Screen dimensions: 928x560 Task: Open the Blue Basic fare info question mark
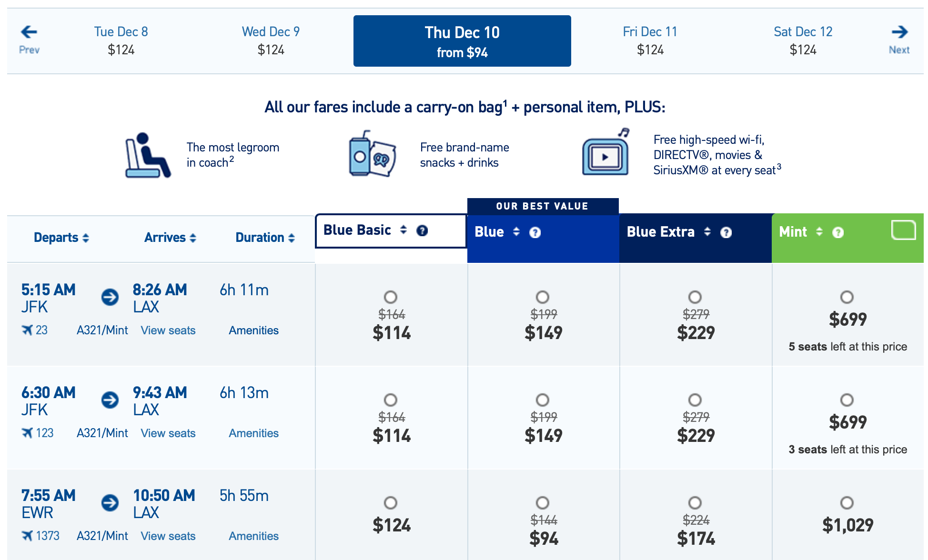coord(422,231)
